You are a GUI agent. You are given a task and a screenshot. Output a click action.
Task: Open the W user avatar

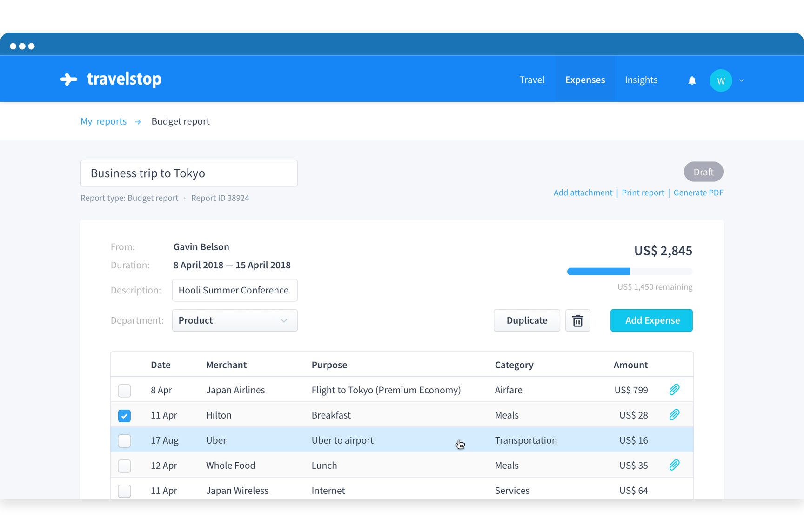(721, 80)
